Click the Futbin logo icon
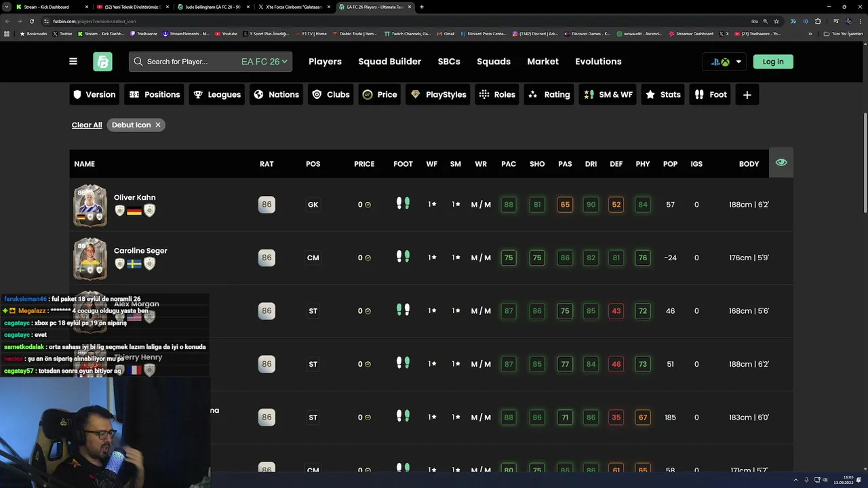The height and width of the screenshot is (488, 868). [102, 62]
